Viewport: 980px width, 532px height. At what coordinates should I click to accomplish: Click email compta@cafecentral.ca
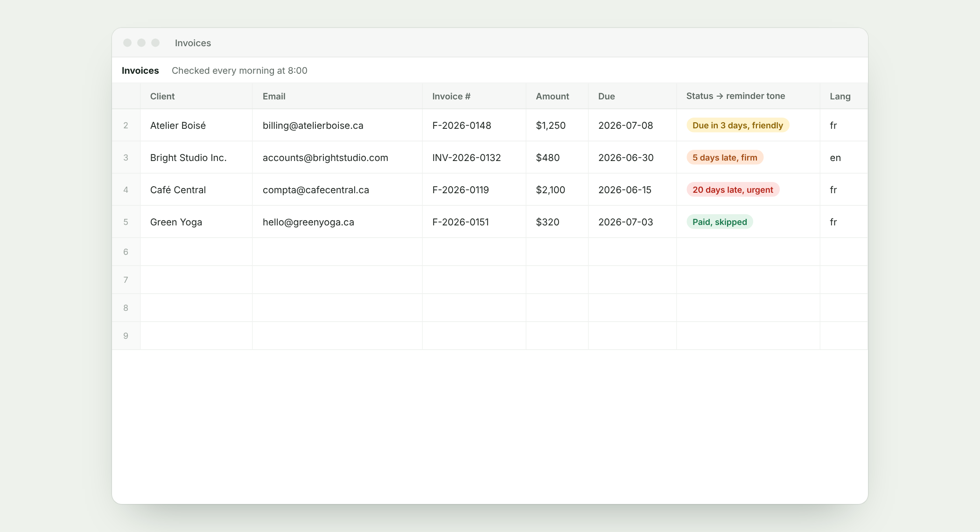point(315,189)
